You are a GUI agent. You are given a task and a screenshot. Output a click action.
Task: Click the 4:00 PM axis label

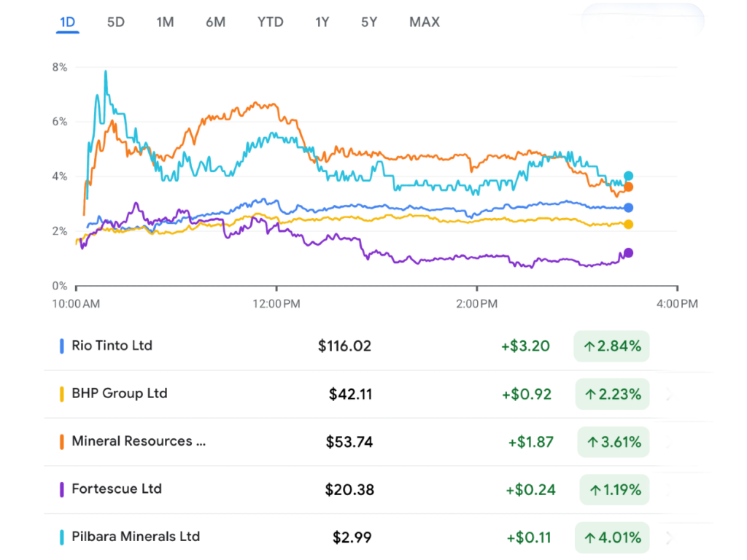pos(677,304)
